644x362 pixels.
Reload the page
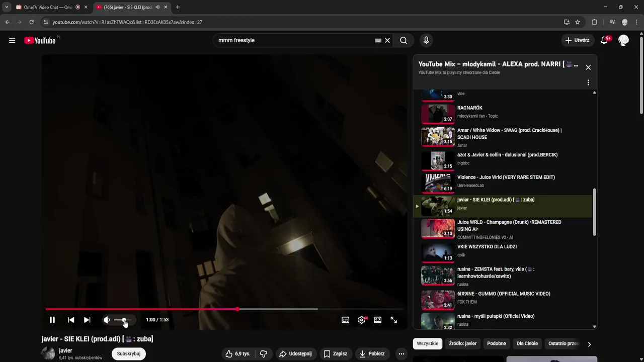point(31,22)
